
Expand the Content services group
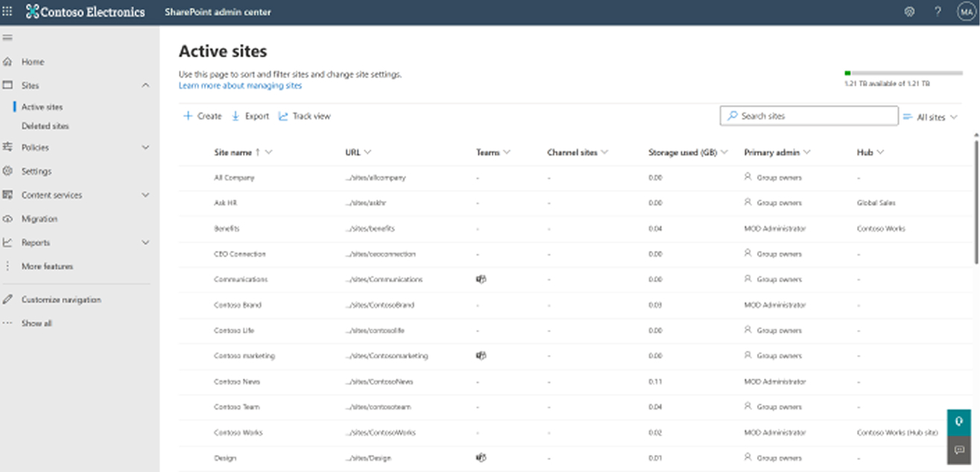(x=145, y=195)
